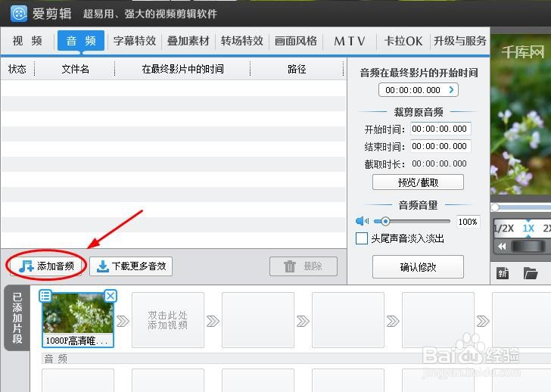
Task: Click the video preview image
Action: click(521, 114)
